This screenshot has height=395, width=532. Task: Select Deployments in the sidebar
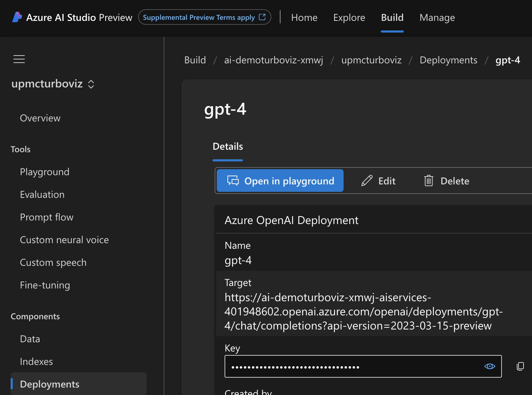pos(79,384)
